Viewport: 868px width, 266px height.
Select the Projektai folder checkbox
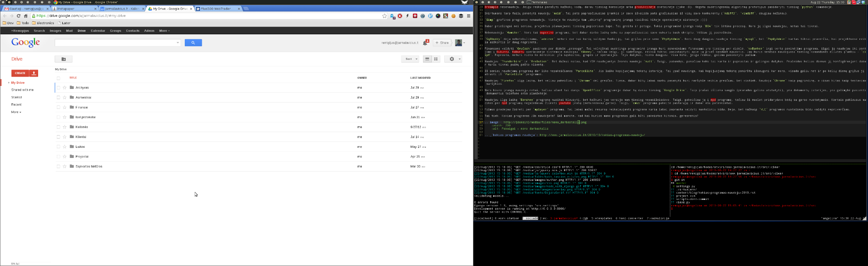[x=58, y=157]
